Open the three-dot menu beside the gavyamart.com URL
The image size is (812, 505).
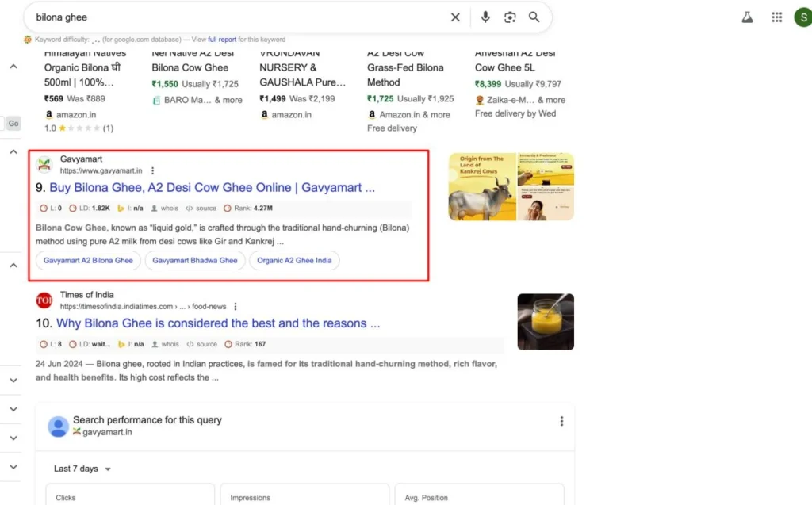pos(153,170)
